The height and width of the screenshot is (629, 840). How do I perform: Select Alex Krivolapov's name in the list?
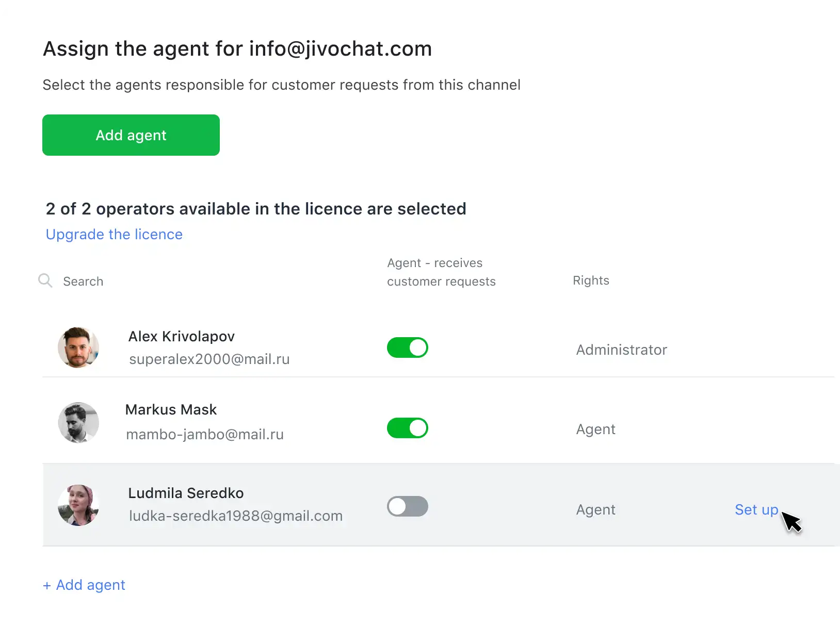coord(181,337)
